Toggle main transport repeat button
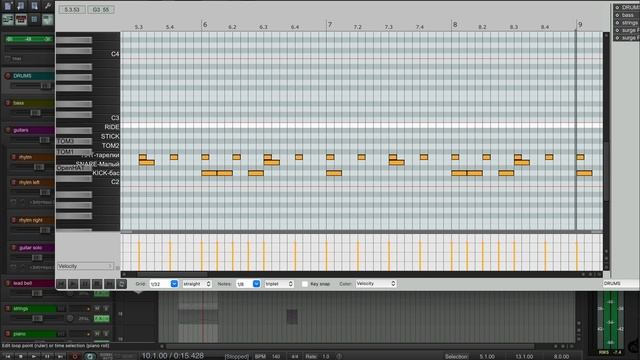This screenshot has width=640, height=360. [x=90, y=356]
